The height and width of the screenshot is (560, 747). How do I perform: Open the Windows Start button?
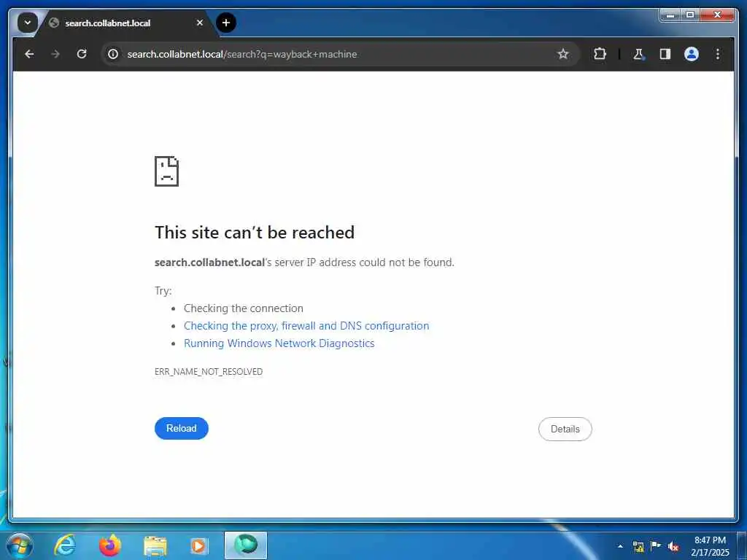click(20, 545)
